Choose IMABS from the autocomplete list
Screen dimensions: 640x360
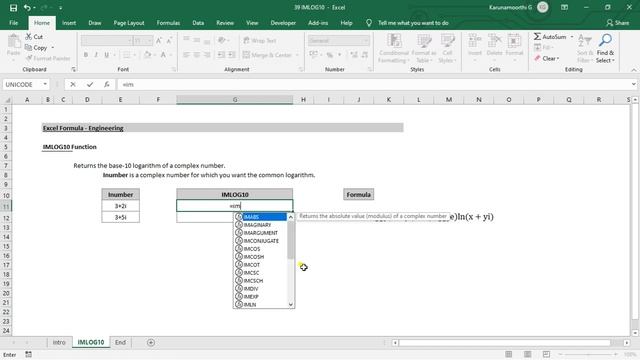[261, 217]
